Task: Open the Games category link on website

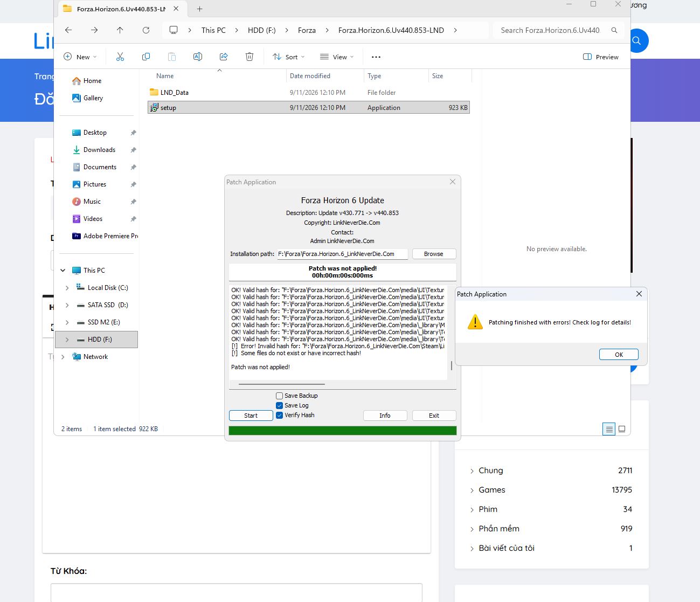Action: tap(492, 490)
